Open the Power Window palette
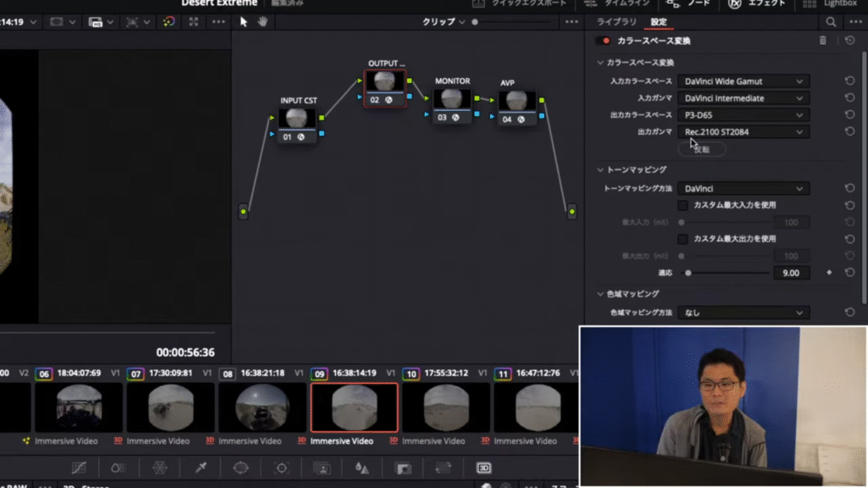Screen dimensions: 868x488 point(241,468)
